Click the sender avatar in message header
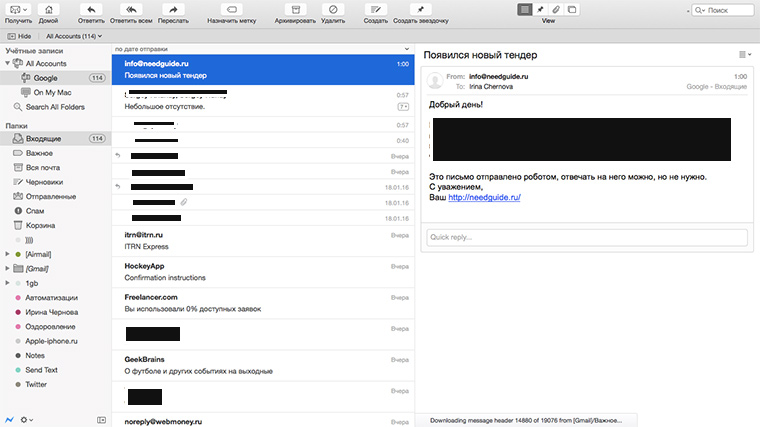This screenshot has height=427, width=760. coord(435,81)
